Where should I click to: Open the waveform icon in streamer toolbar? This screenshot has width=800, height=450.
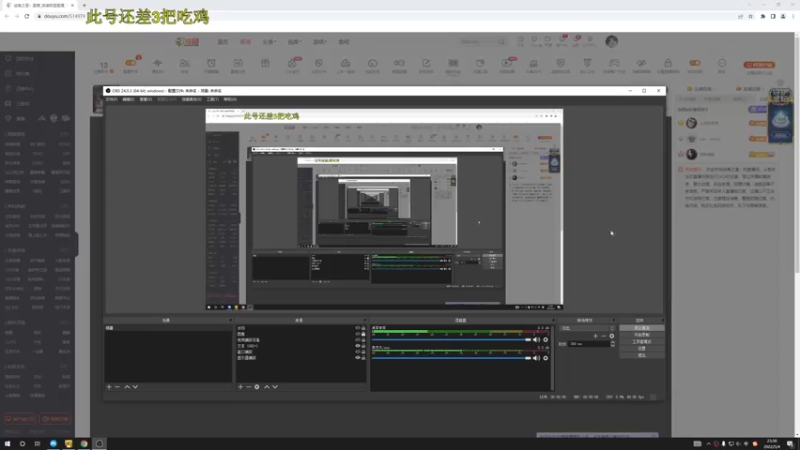coord(158,63)
